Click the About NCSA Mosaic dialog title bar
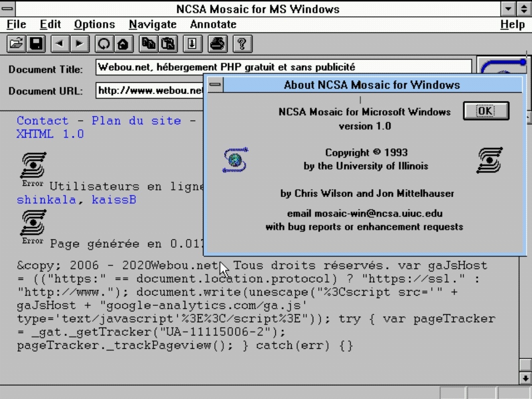Screen dimensions: 532x399 [x=372, y=85]
